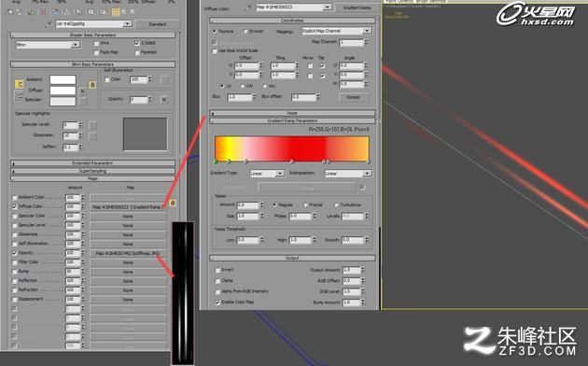Image resolution: width=588 pixels, height=366 pixels.
Task: Expand the Extended Parameters rollout
Action: tap(93, 163)
